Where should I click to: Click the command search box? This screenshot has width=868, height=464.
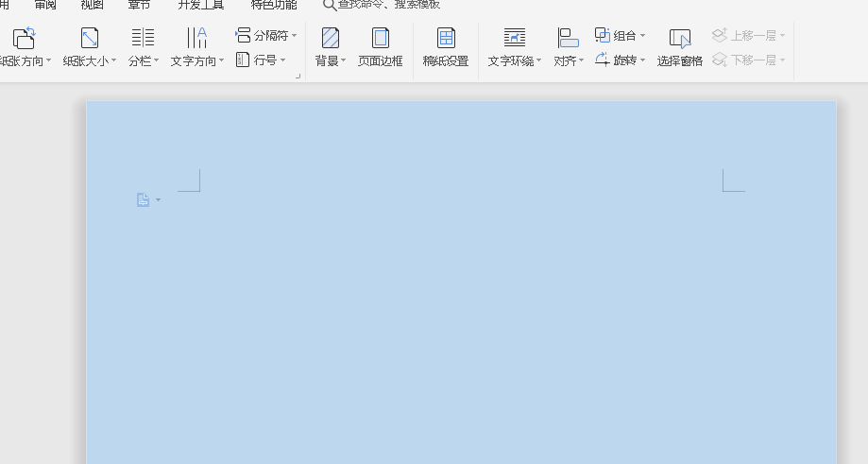[x=387, y=5]
